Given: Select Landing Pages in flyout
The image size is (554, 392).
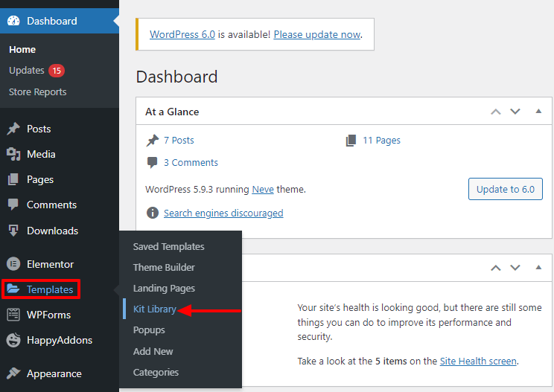Looking at the screenshot, I should (x=164, y=289).
